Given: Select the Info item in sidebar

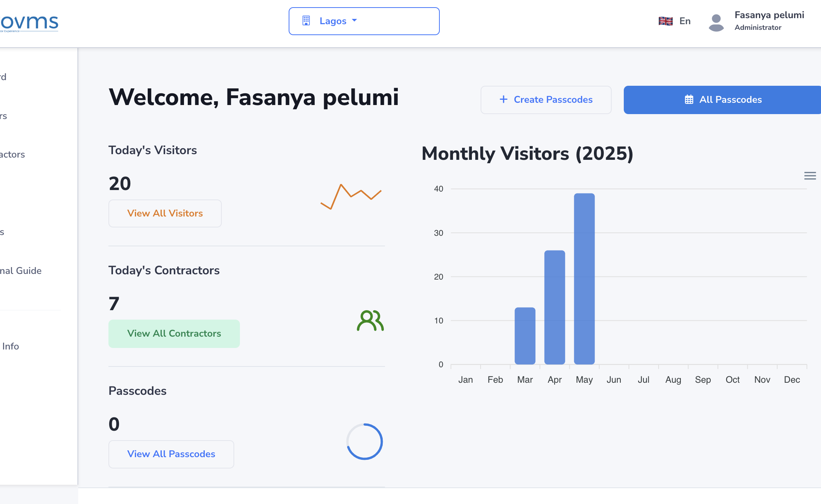Looking at the screenshot, I should coord(10,346).
